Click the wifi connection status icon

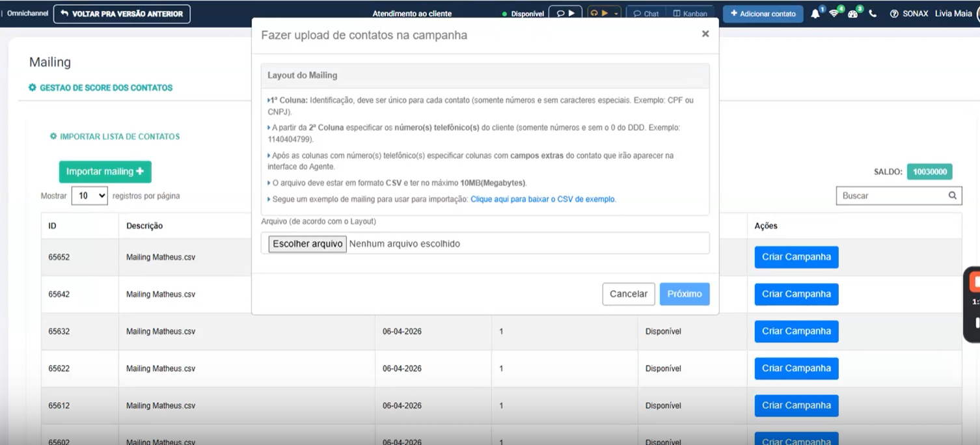(834, 14)
